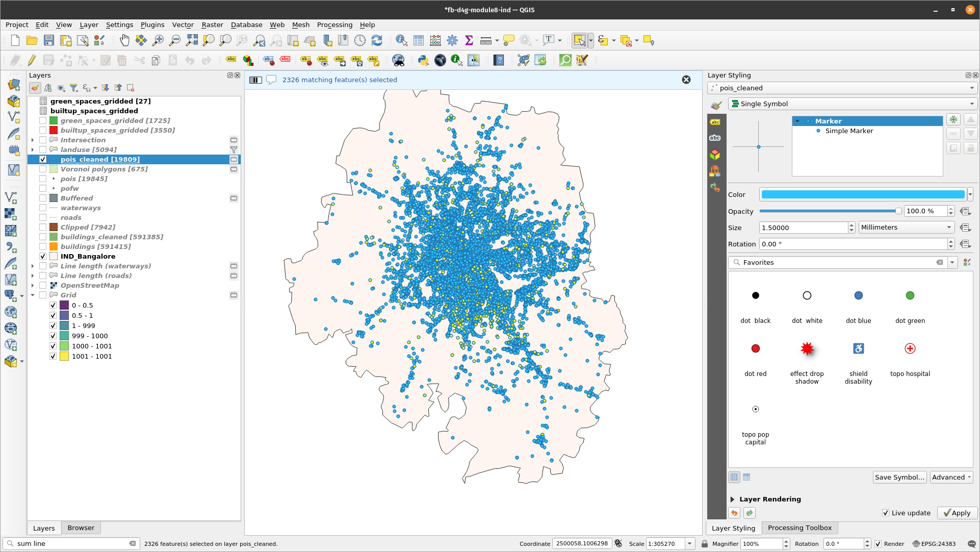The image size is (980, 552).
Task: Expand the Intersection group layer
Action: pos(32,139)
